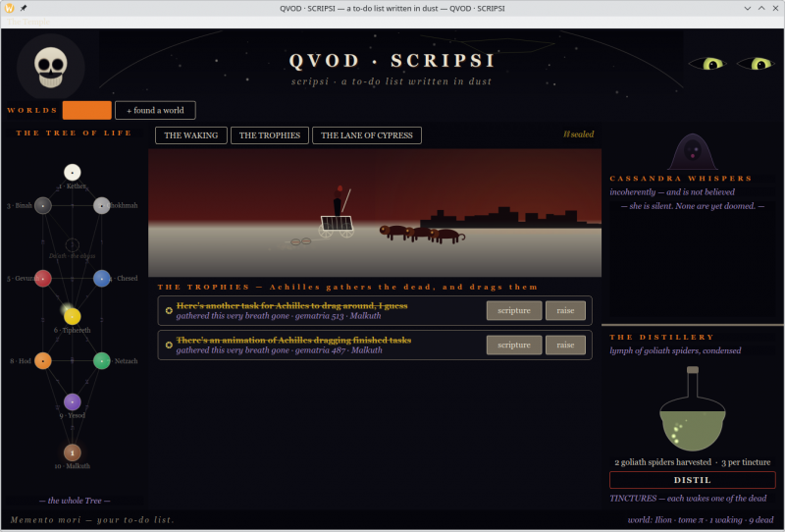Click the strikethrough text "Here's another task for Achilles"
Viewport: 785px width, 532px height.
pyautogui.click(x=291, y=305)
